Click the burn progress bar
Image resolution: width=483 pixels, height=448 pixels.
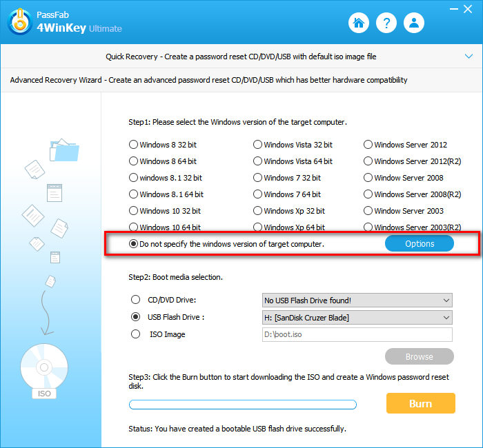(243, 405)
